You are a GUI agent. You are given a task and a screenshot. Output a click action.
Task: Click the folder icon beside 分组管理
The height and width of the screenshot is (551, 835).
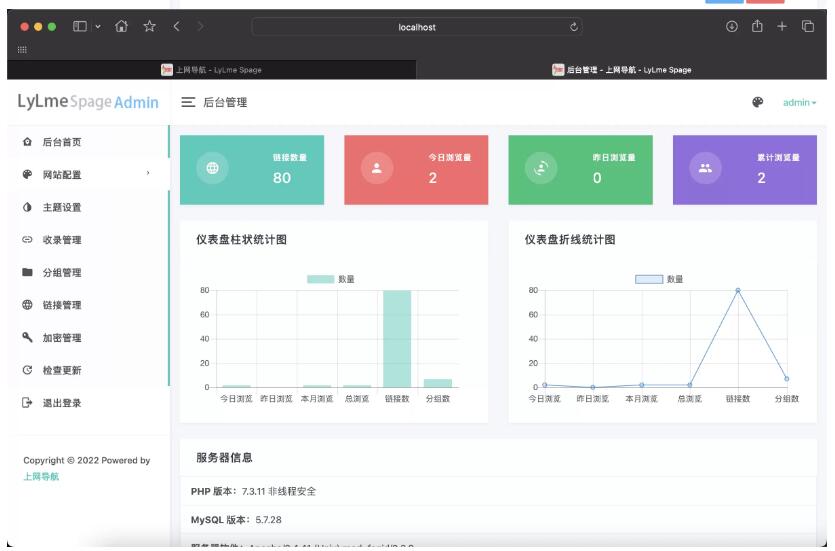[27, 272]
